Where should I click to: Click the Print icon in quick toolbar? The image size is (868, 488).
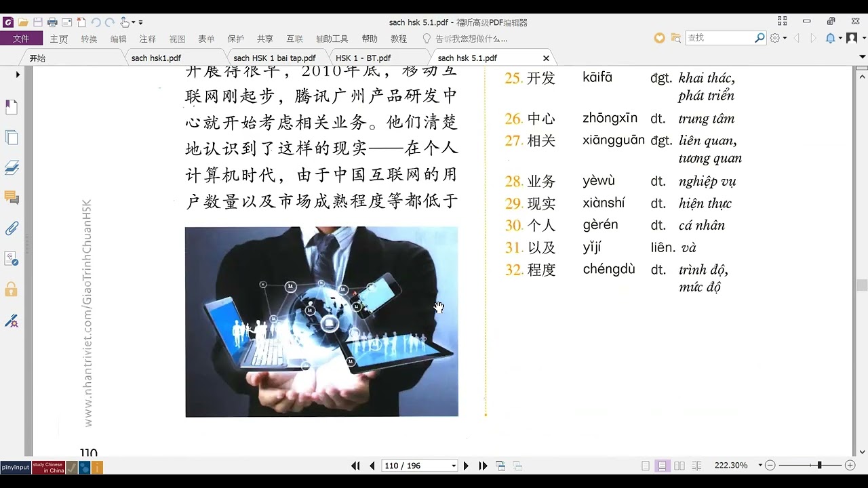52,22
